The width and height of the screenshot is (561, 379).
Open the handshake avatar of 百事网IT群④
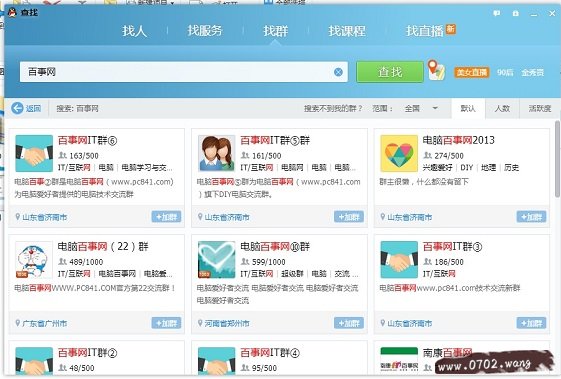coord(216,361)
